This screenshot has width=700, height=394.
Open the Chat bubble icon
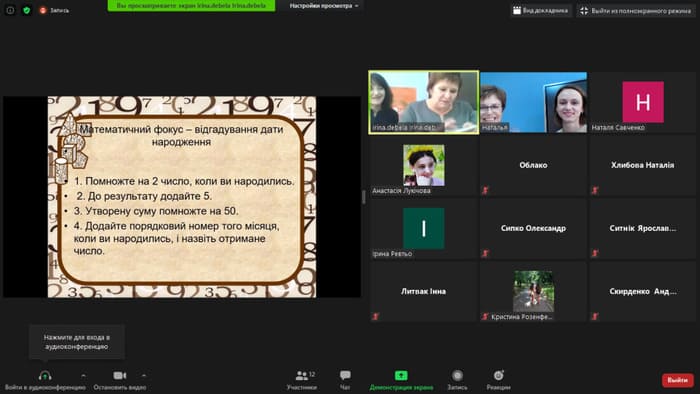(345, 375)
